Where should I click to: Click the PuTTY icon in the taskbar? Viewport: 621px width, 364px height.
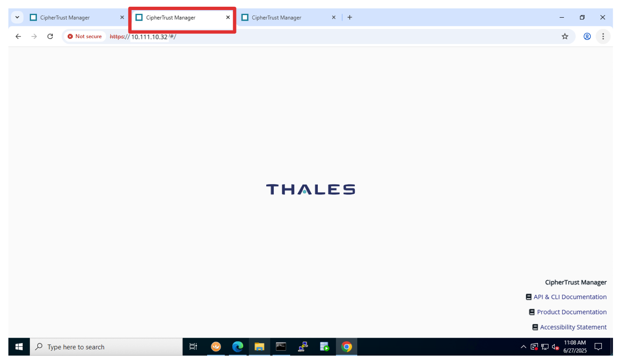(x=303, y=347)
